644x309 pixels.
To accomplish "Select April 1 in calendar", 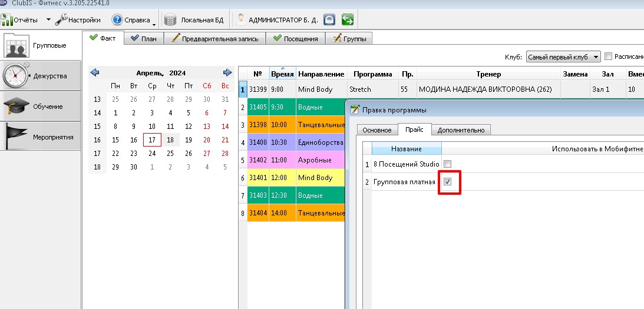I will [x=115, y=112].
